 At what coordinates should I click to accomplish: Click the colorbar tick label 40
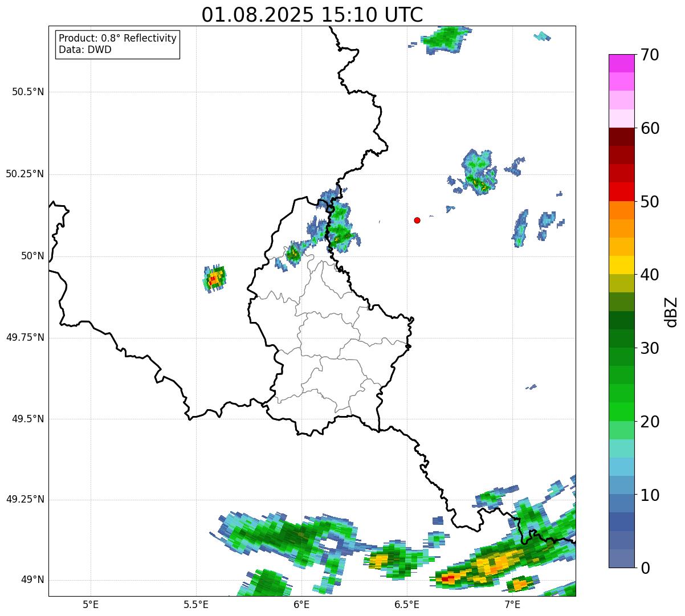pos(650,275)
